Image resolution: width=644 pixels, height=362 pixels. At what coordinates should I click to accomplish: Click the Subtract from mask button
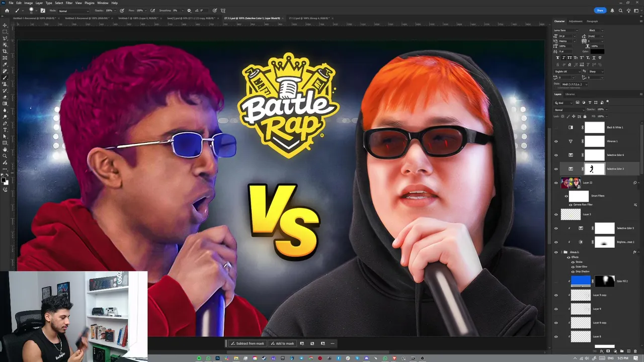(x=247, y=343)
